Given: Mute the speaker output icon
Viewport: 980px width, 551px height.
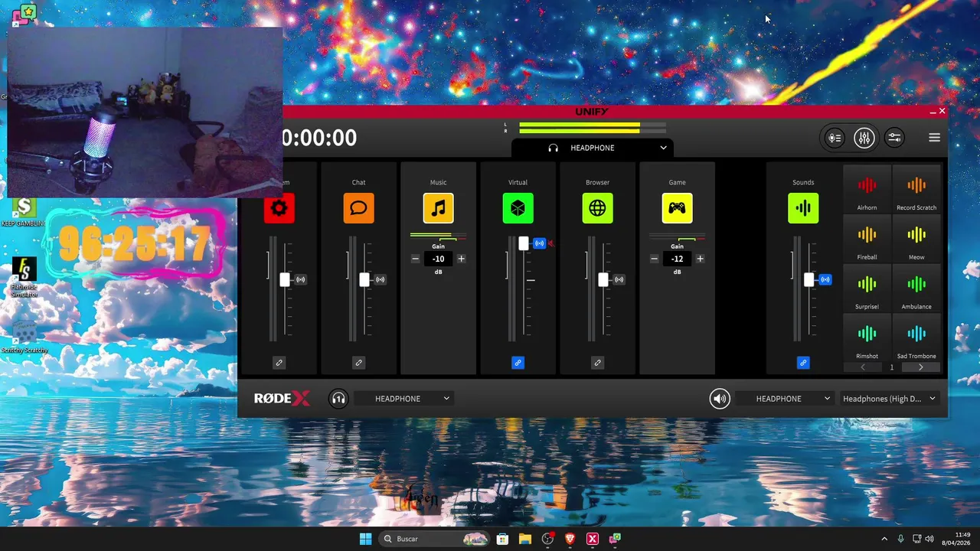Looking at the screenshot, I should pos(720,399).
